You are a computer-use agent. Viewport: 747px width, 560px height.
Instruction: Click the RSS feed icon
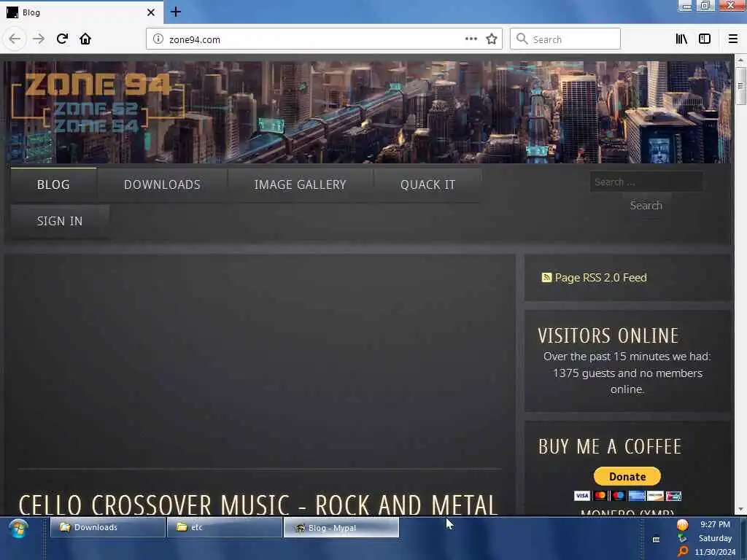[546, 278]
